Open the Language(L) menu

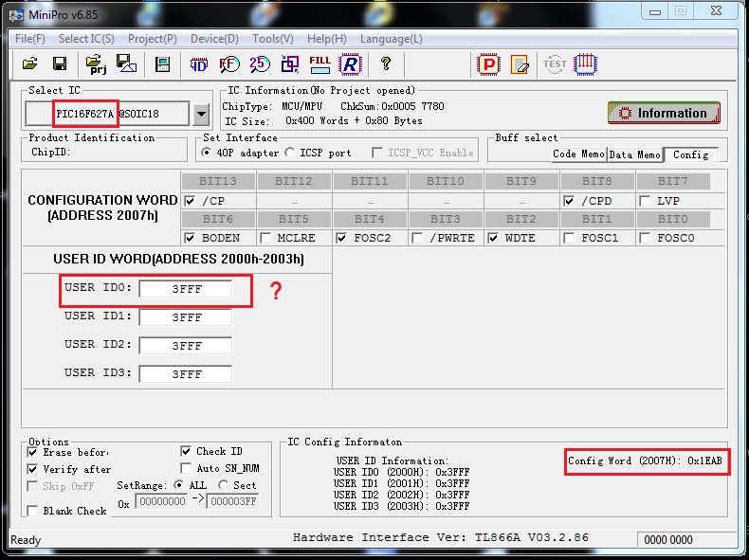392,39
